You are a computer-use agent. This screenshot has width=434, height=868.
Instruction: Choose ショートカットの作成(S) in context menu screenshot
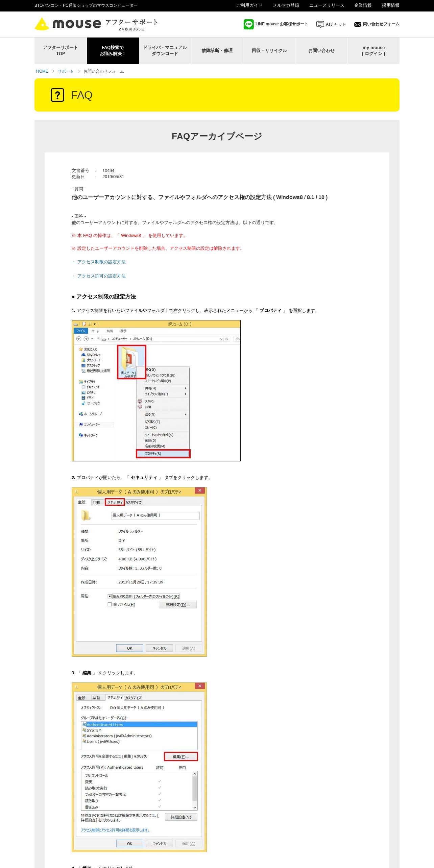tap(159, 435)
